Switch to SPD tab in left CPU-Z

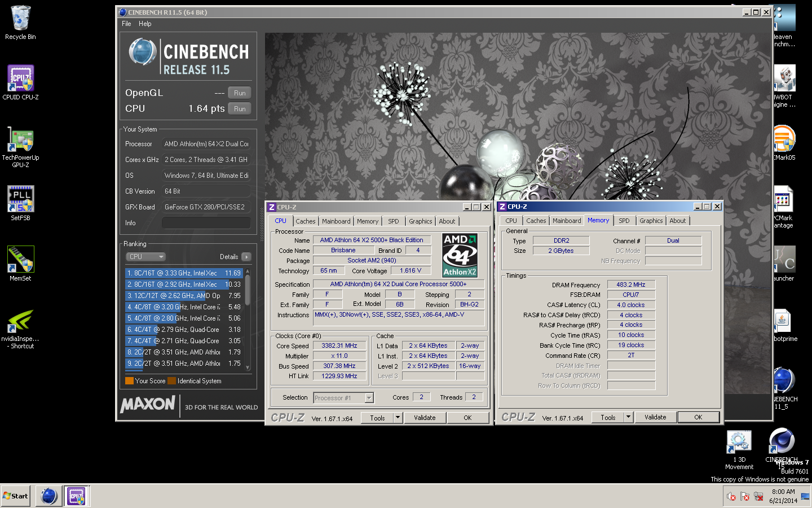394,221
